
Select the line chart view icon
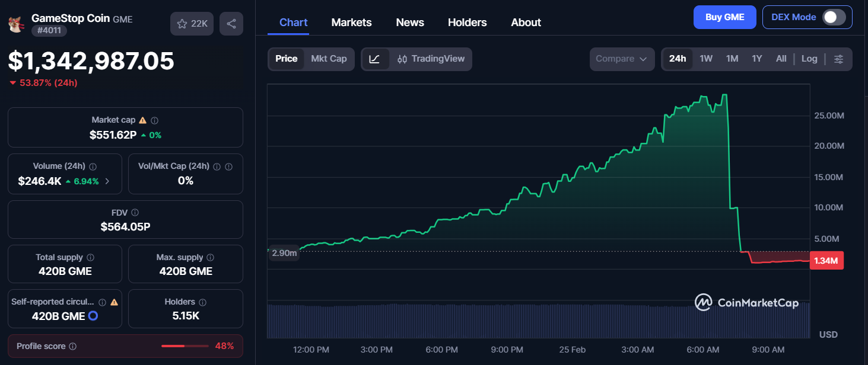tap(375, 59)
